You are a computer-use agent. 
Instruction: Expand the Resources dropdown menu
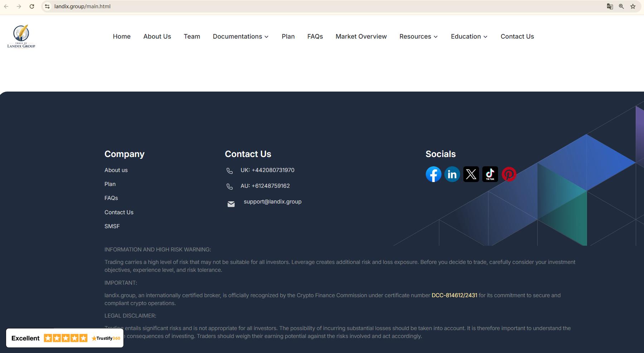[x=419, y=36]
